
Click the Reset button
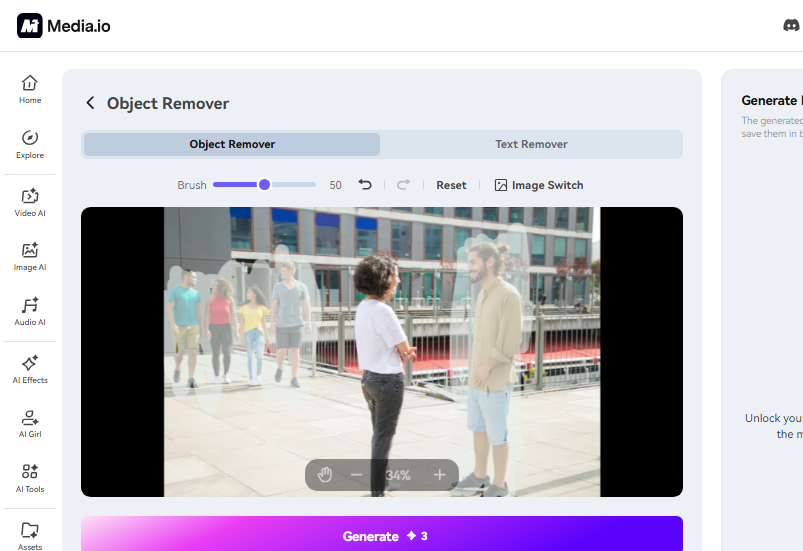pos(451,185)
